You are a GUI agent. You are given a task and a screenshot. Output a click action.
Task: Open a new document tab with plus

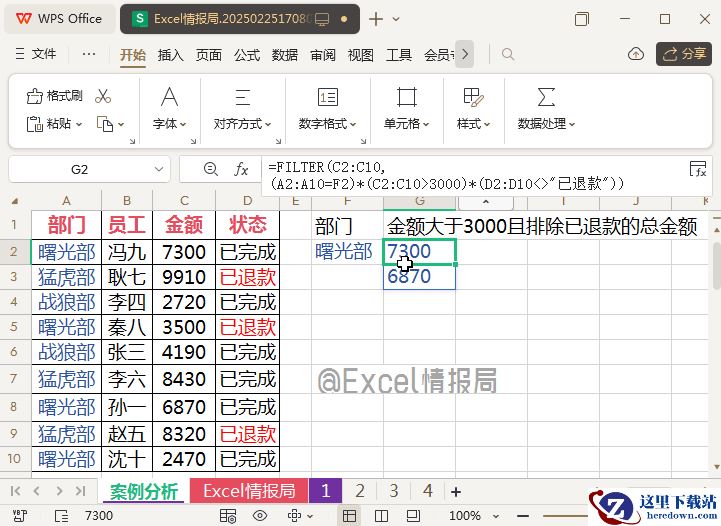pyautogui.click(x=376, y=19)
